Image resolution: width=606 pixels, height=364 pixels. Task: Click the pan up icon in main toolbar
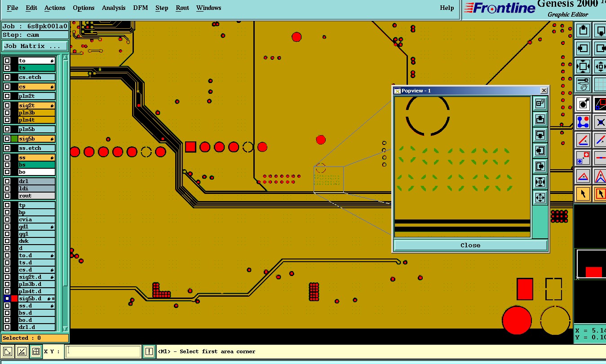click(583, 31)
